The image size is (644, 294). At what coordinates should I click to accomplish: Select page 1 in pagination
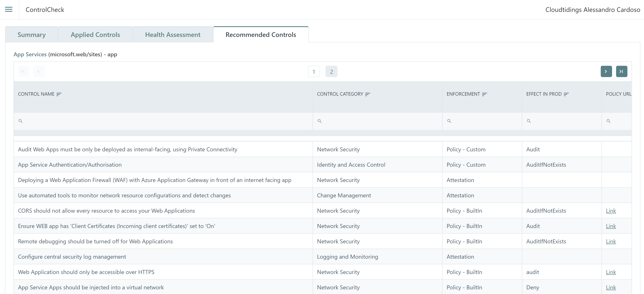pos(313,72)
